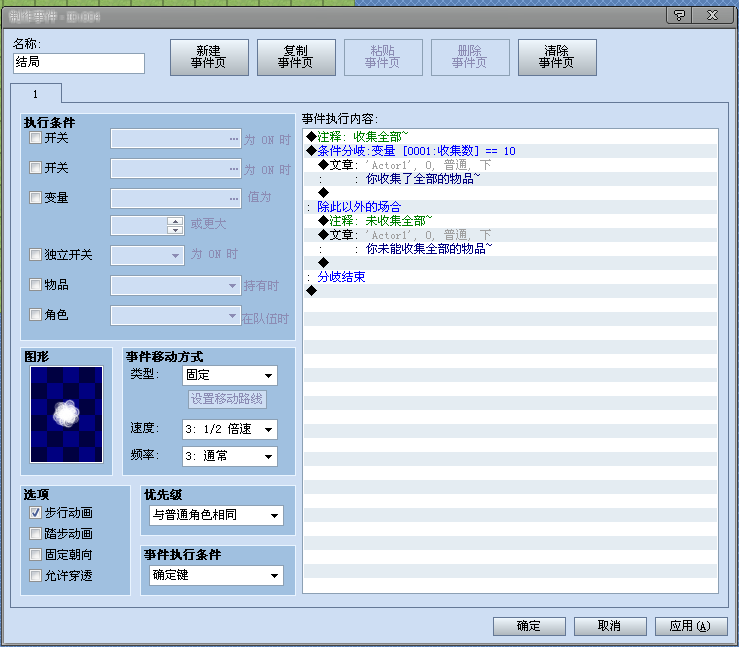Click 清除事件页 button
This screenshot has width=739, height=647.
(557, 57)
